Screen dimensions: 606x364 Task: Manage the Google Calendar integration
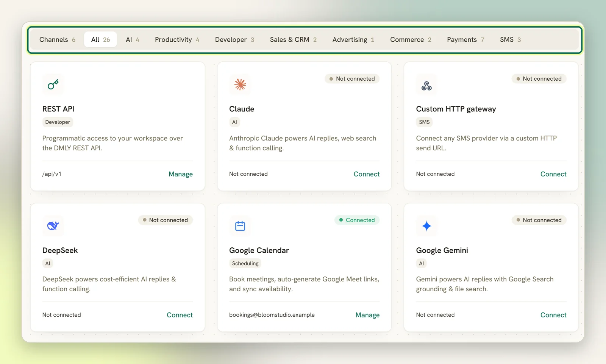(x=367, y=315)
